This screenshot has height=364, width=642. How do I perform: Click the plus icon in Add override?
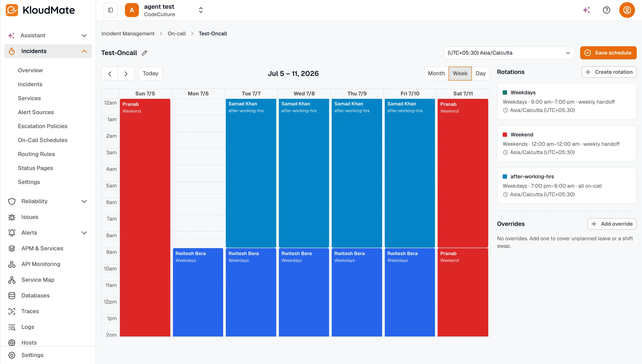click(594, 224)
